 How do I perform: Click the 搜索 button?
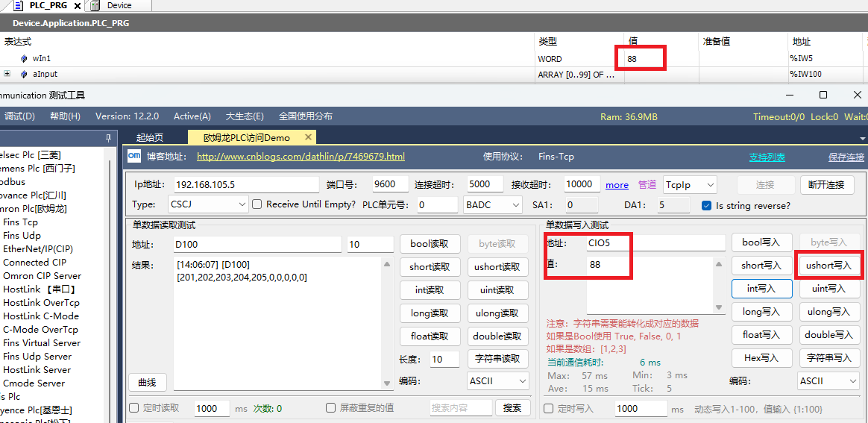[x=512, y=408]
